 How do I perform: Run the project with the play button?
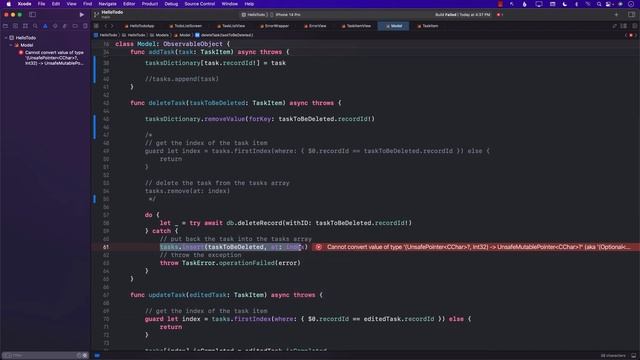(82, 15)
